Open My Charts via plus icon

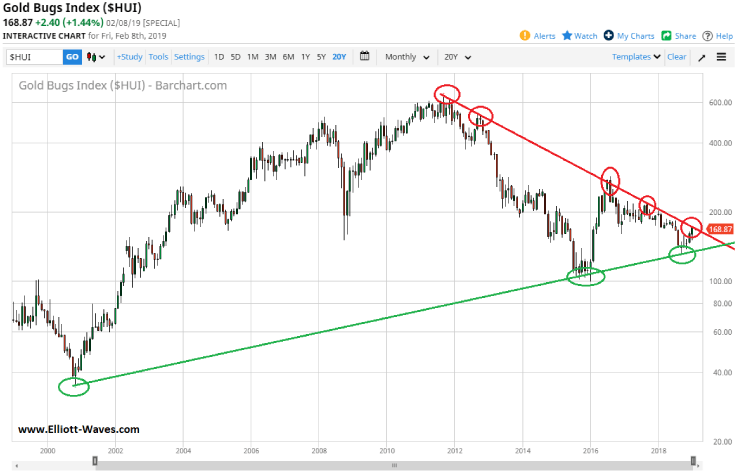coord(608,36)
